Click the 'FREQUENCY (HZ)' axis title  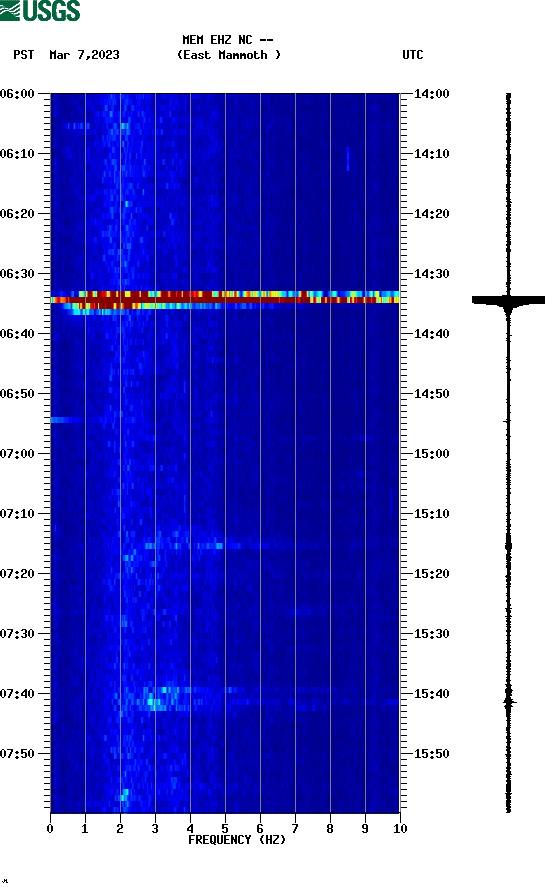coord(237,840)
